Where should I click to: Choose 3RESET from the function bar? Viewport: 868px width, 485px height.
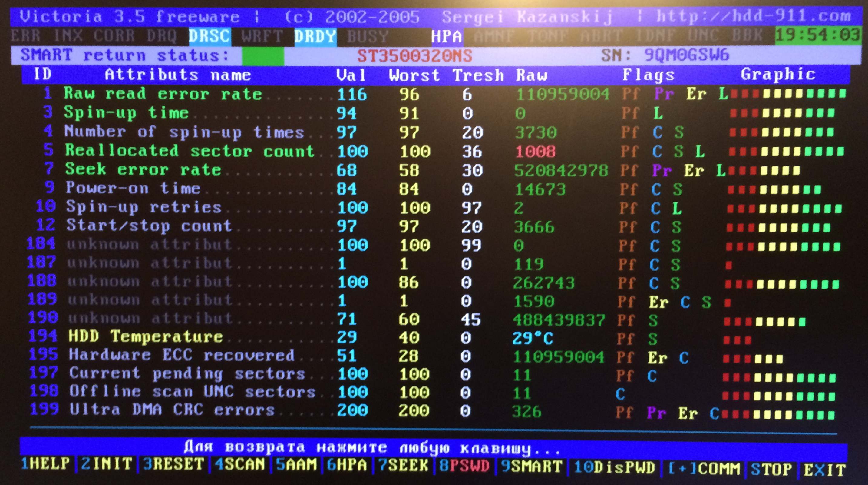pos(173,464)
